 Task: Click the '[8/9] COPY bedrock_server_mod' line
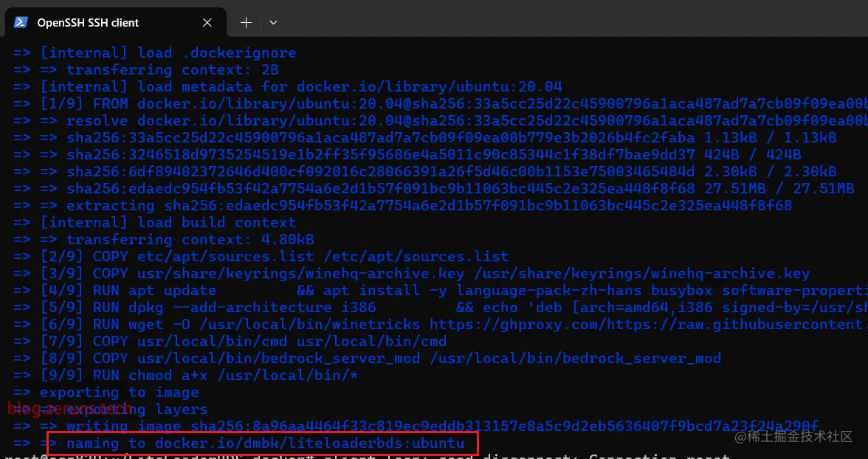click(368, 358)
